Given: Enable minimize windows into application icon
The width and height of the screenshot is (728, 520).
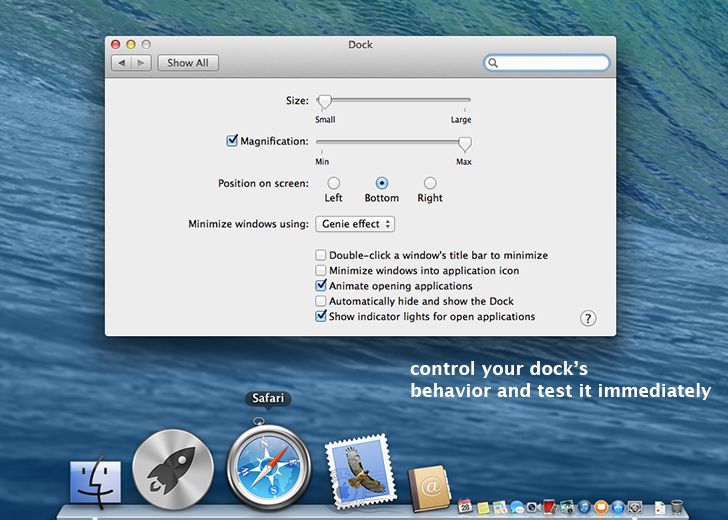Looking at the screenshot, I should [x=320, y=270].
